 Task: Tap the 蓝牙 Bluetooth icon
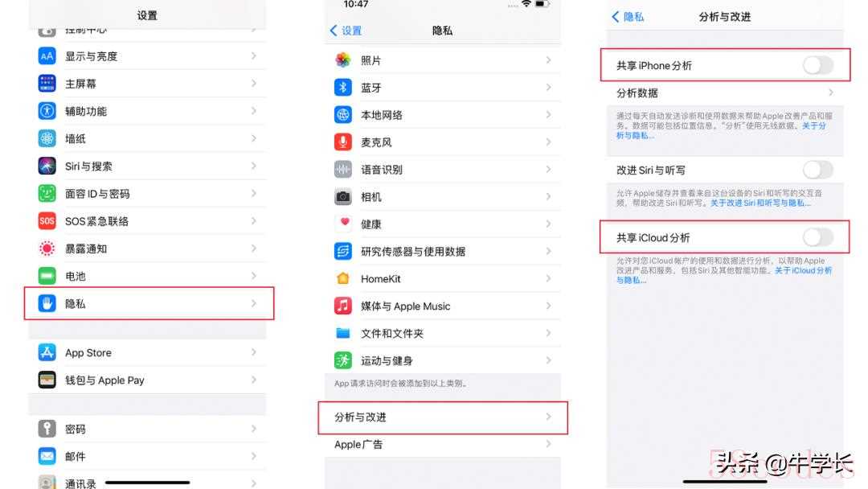point(343,88)
